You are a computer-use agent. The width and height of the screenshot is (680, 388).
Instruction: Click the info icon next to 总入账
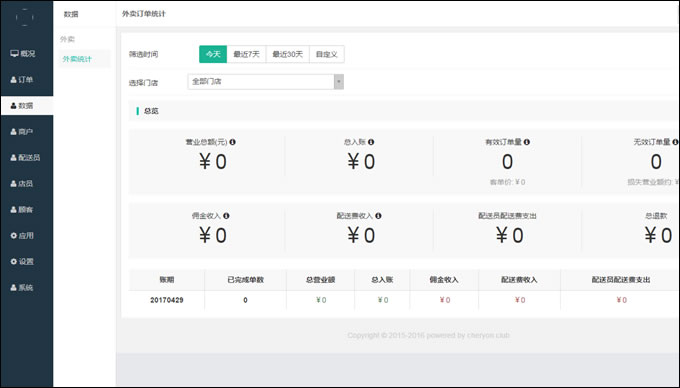(371, 142)
